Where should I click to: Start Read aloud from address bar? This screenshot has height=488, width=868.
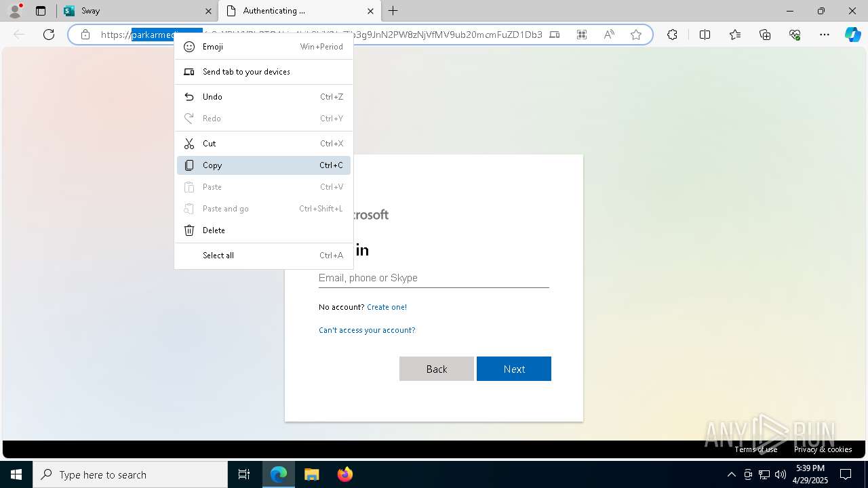pyautogui.click(x=609, y=35)
